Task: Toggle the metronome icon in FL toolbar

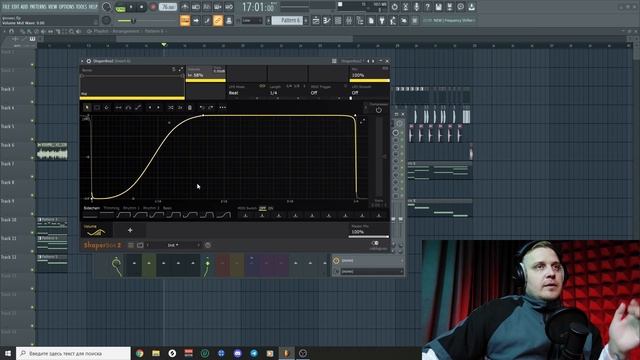Action: pyautogui.click(x=185, y=7)
